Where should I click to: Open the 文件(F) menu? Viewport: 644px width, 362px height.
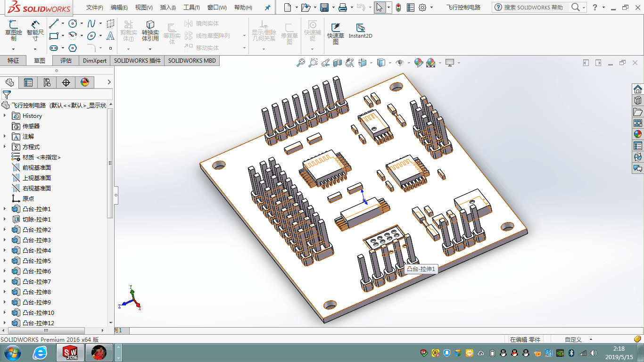pos(94,8)
